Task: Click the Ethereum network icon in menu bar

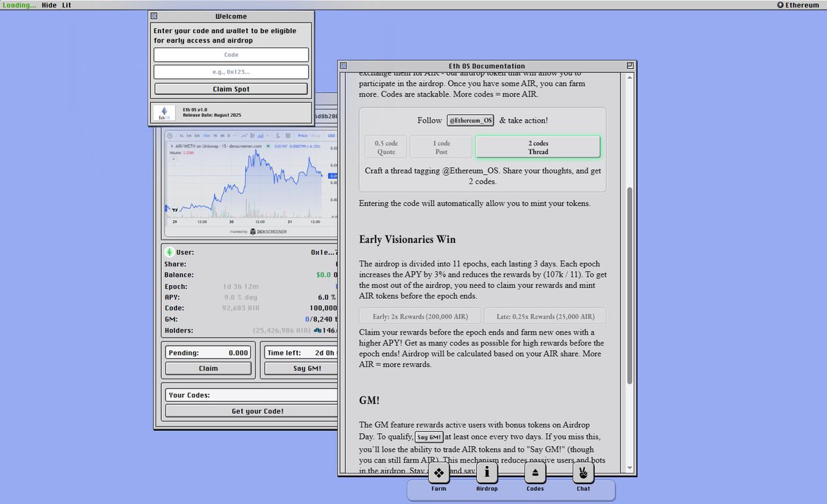Action: tap(780, 5)
